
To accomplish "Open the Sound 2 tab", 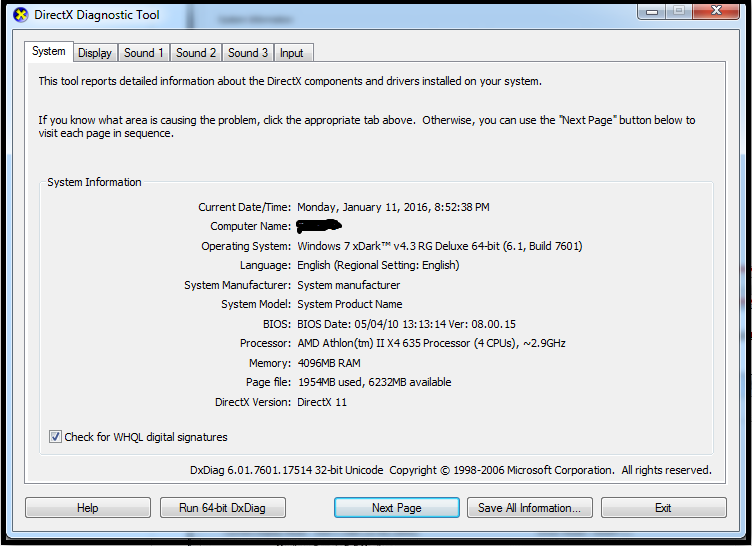I will (x=196, y=53).
